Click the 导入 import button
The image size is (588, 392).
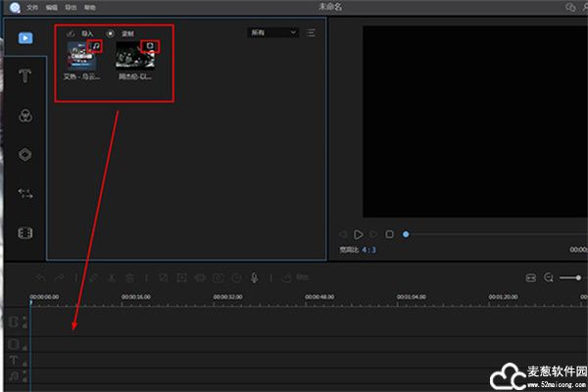(x=81, y=32)
